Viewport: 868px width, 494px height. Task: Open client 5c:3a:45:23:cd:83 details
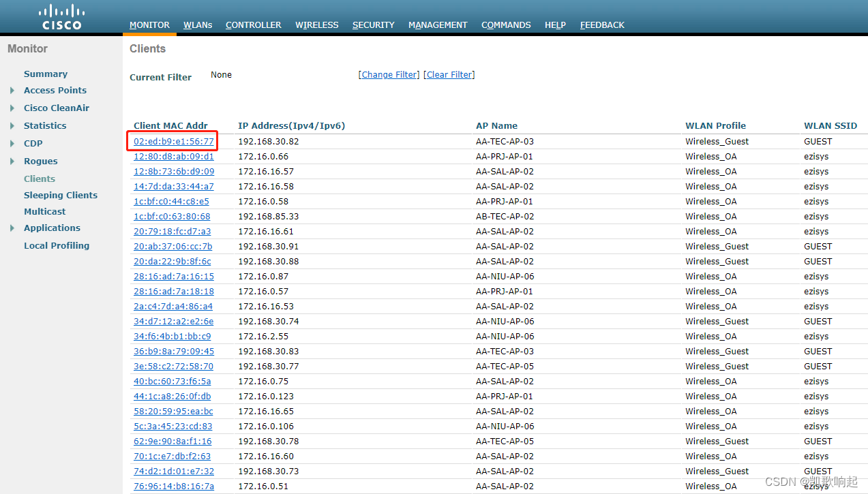pos(173,427)
